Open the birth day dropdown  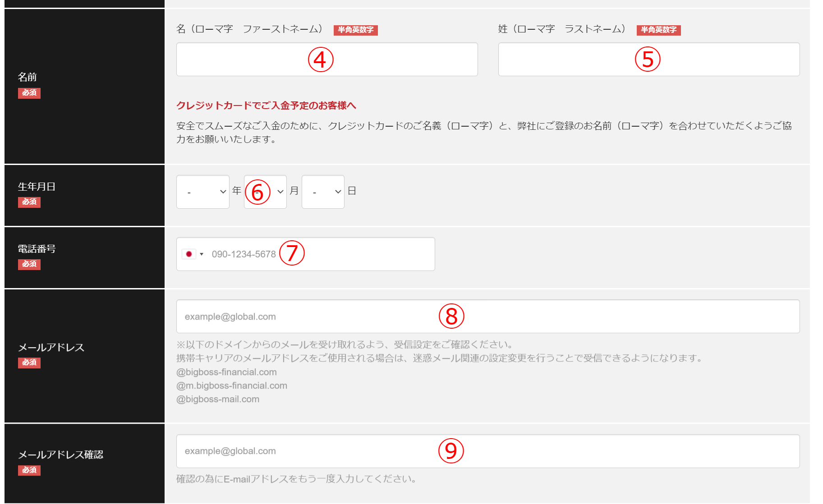coord(323,192)
